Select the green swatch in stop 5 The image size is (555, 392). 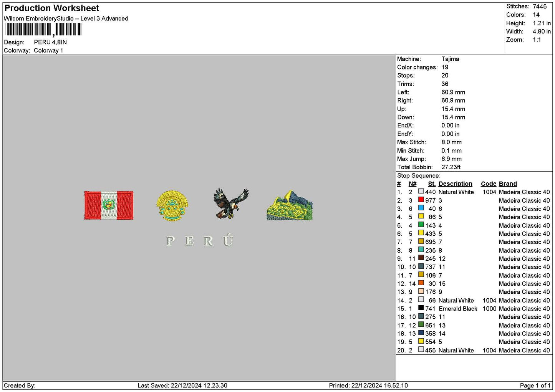[421, 225]
